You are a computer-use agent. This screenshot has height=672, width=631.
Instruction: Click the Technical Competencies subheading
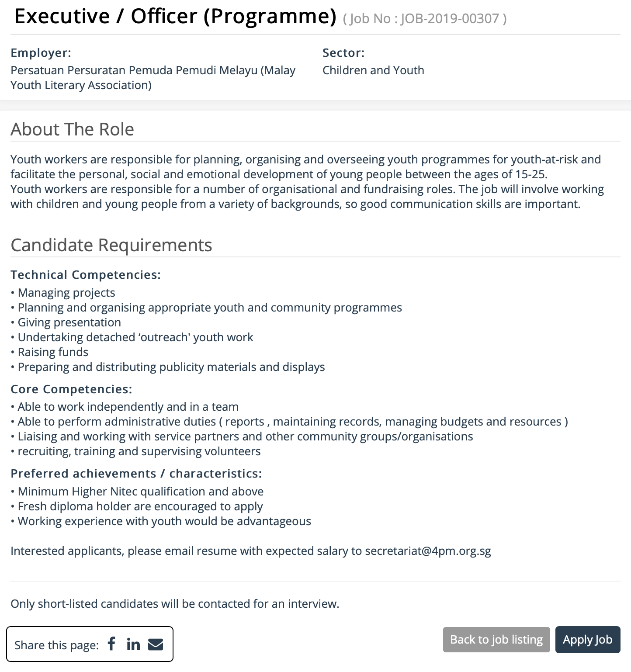(x=86, y=275)
